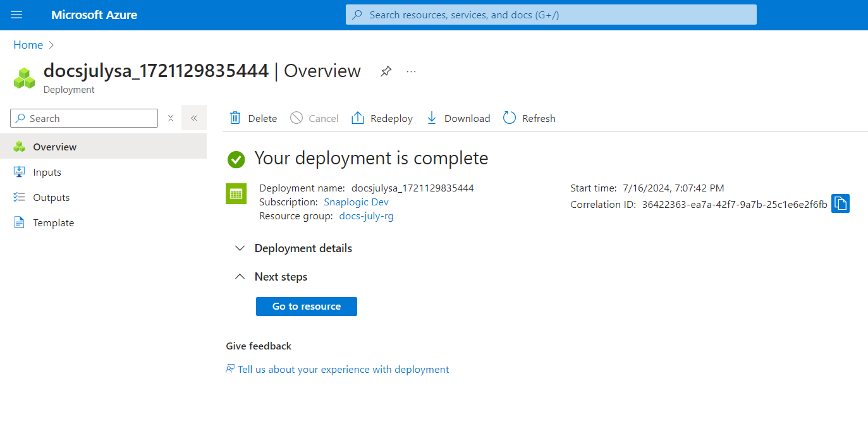Open the Azure portal hamburger menu
The width and height of the screenshot is (868, 443).
tap(16, 15)
